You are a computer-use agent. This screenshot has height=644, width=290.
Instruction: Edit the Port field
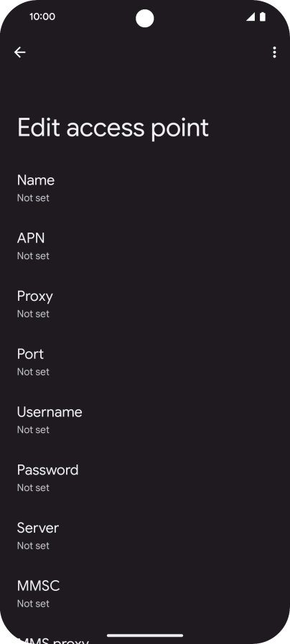click(145, 363)
